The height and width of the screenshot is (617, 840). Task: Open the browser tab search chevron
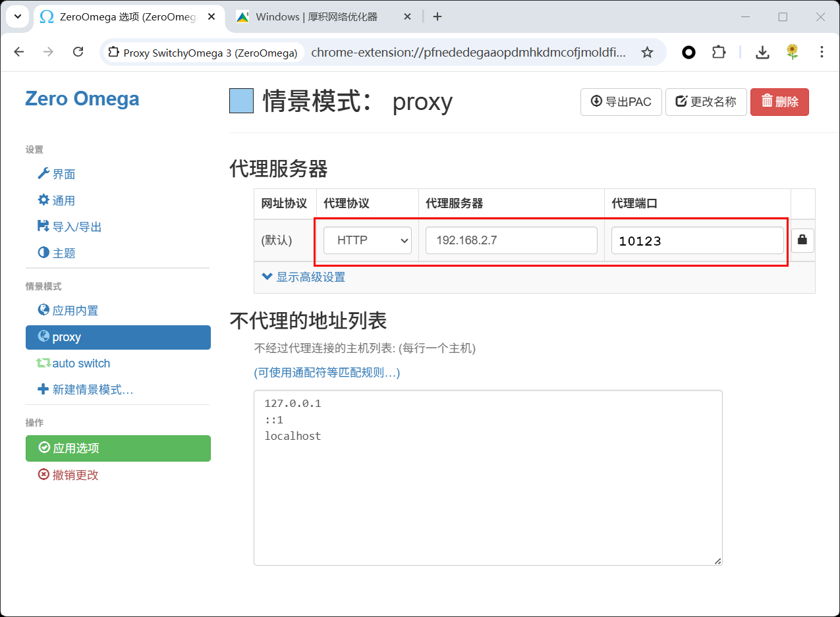point(17,16)
